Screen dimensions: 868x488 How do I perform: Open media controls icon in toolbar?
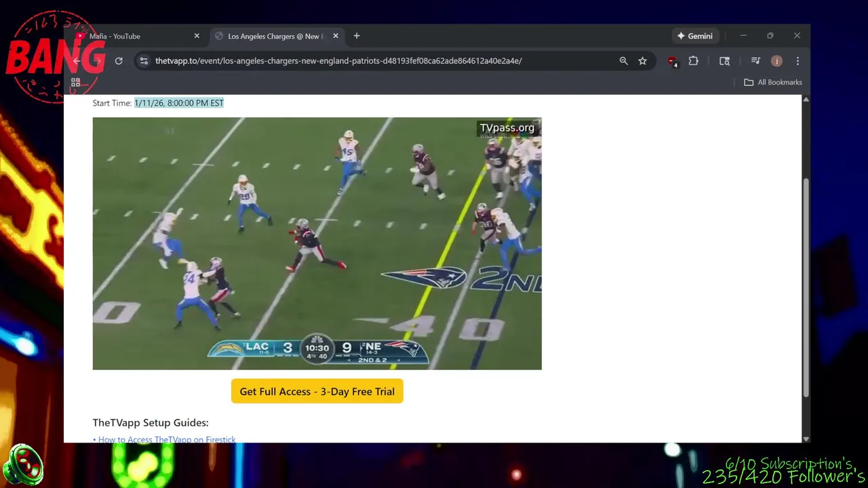(755, 61)
